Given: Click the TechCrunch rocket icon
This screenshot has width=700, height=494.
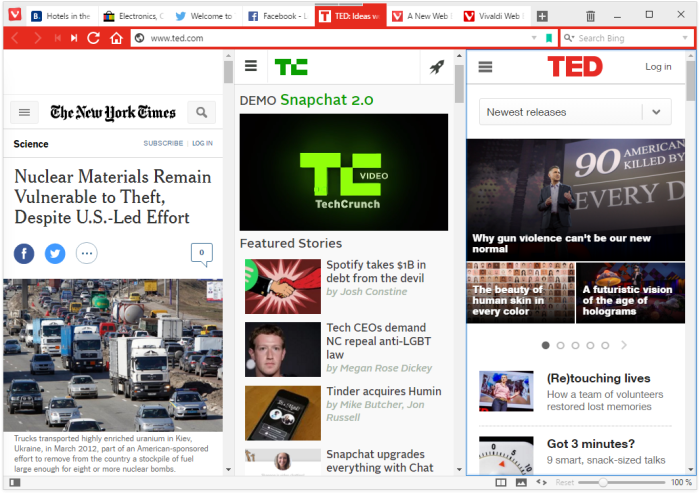Looking at the screenshot, I should tap(437, 67).
